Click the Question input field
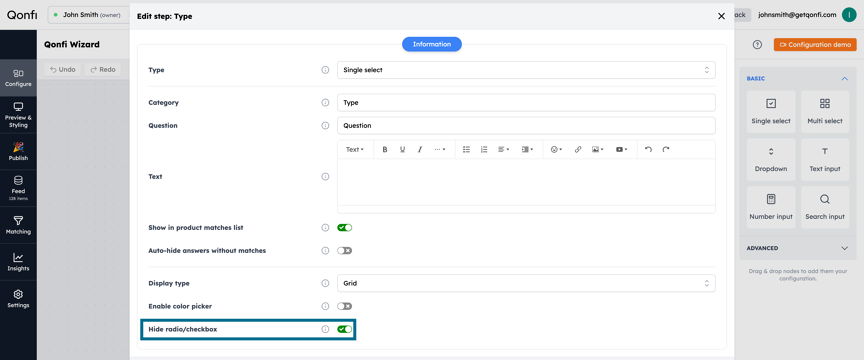Viewport: 864px width, 360px height. (526, 126)
